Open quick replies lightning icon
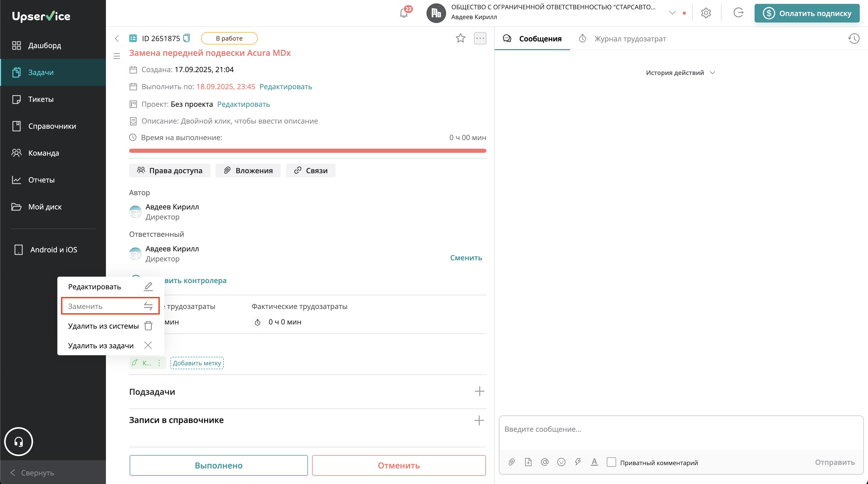The height and width of the screenshot is (484, 868). (578, 462)
